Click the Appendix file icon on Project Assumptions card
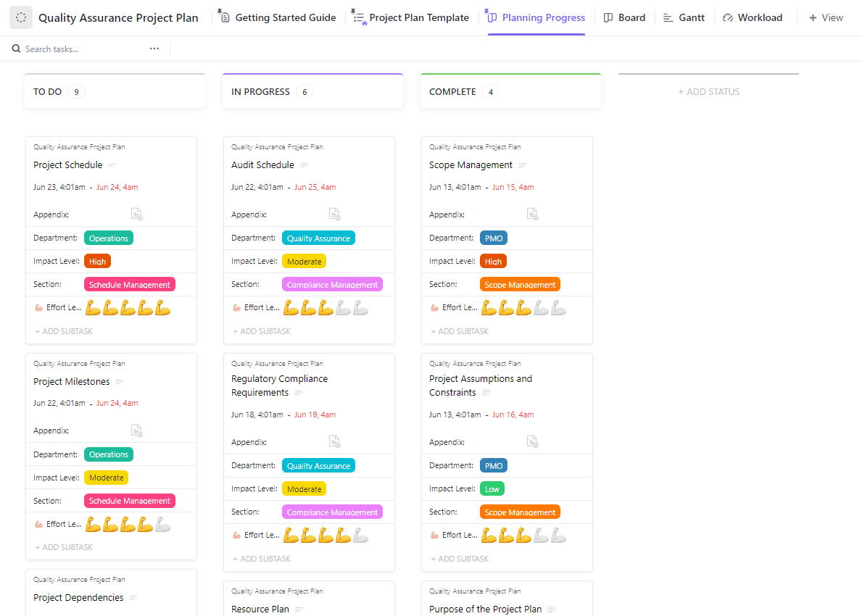 point(532,441)
